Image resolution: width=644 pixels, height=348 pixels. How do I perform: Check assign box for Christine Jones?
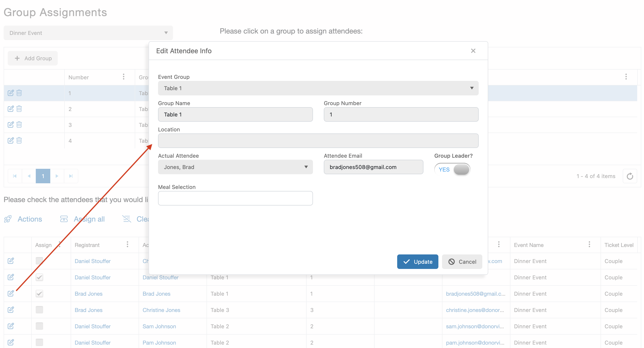coord(39,310)
